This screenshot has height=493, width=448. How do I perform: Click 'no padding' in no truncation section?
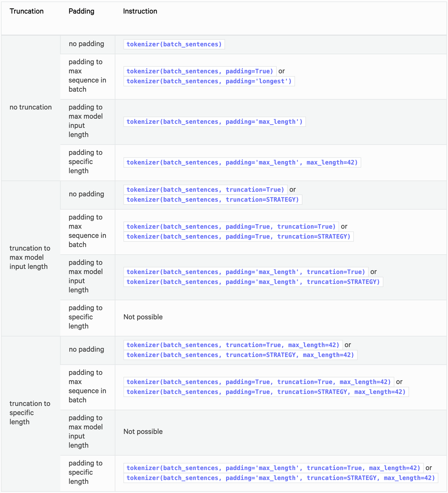tap(87, 44)
